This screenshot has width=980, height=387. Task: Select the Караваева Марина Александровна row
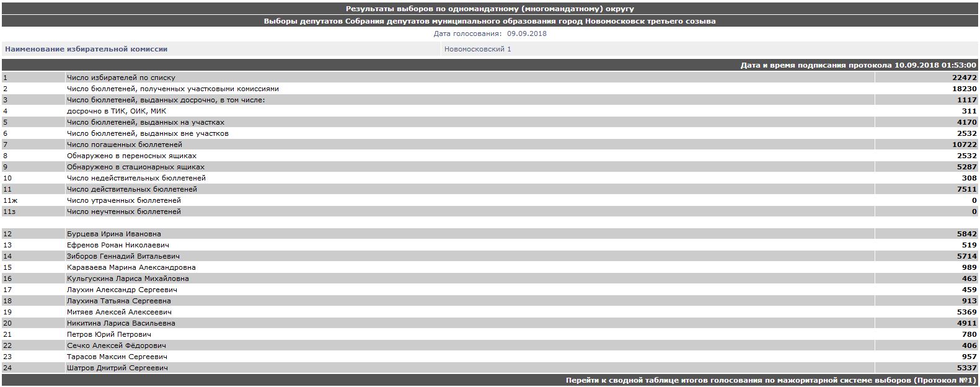(x=131, y=267)
